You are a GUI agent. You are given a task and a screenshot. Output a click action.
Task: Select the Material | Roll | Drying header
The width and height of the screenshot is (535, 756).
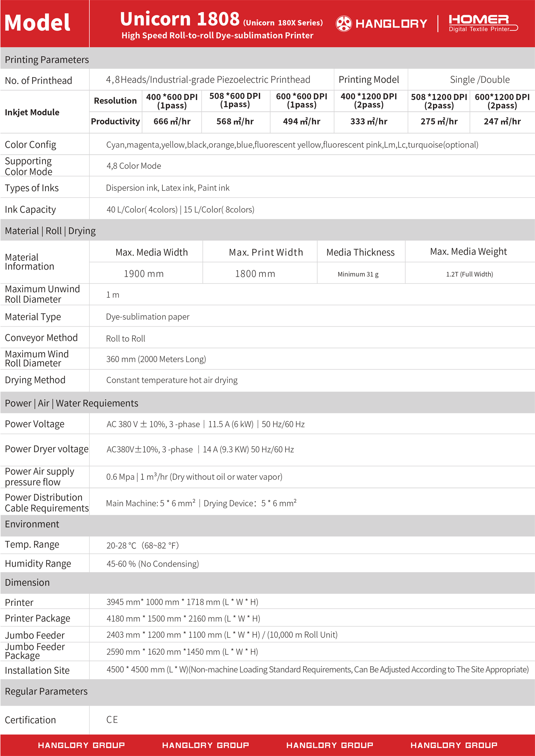point(50,231)
